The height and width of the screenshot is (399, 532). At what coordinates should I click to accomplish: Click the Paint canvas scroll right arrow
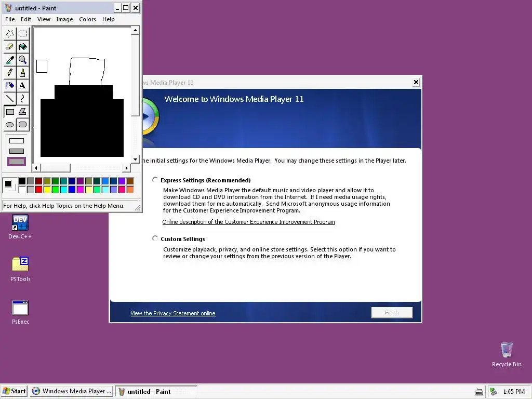tap(127, 168)
